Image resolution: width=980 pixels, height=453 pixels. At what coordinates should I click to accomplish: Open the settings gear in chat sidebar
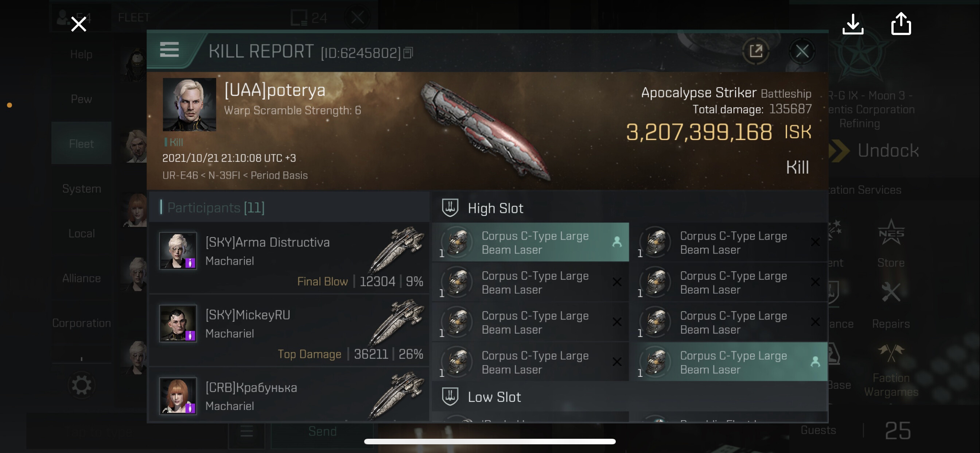pos(81,385)
